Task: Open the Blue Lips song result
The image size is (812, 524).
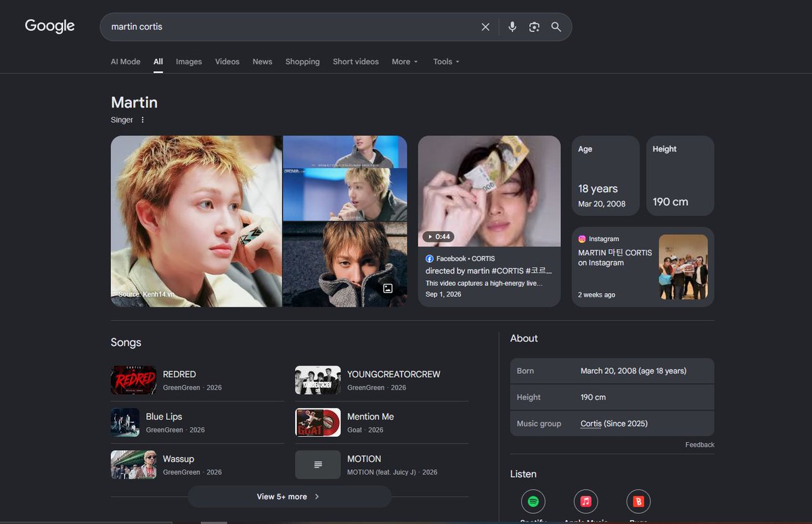Action: point(198,422)
